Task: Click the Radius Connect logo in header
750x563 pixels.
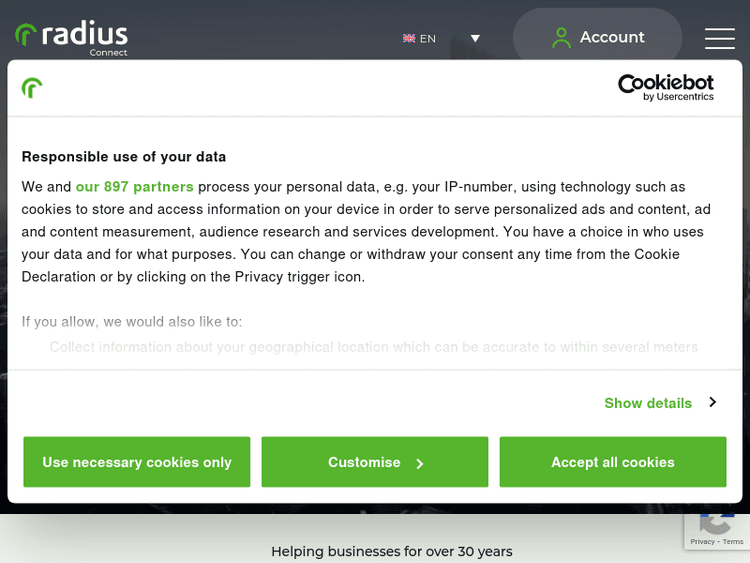Action: pos(72,37)
